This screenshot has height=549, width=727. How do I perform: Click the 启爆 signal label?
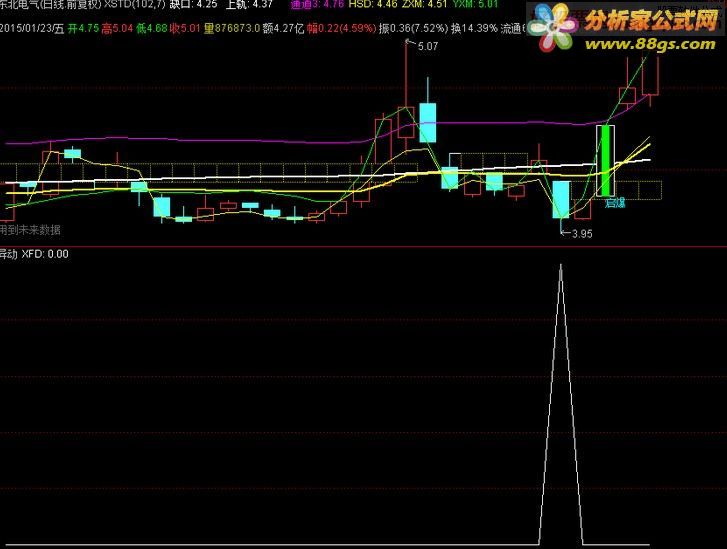615,203
